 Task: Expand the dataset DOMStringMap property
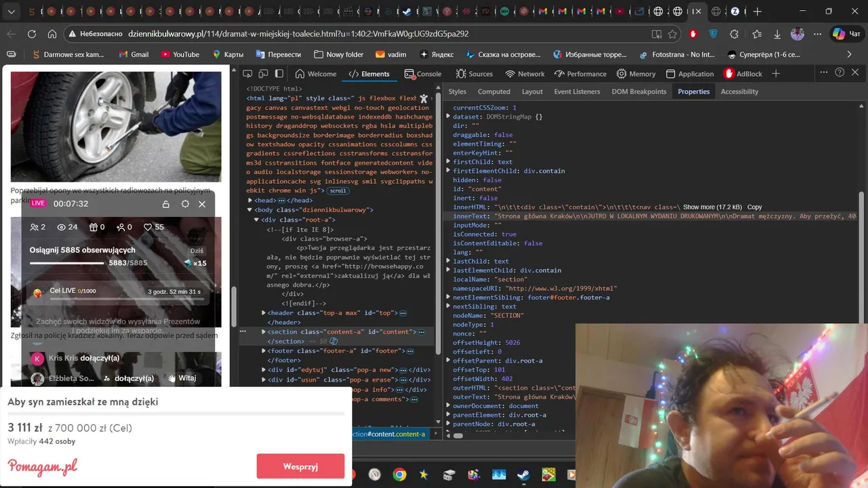(x=448, y=117)
